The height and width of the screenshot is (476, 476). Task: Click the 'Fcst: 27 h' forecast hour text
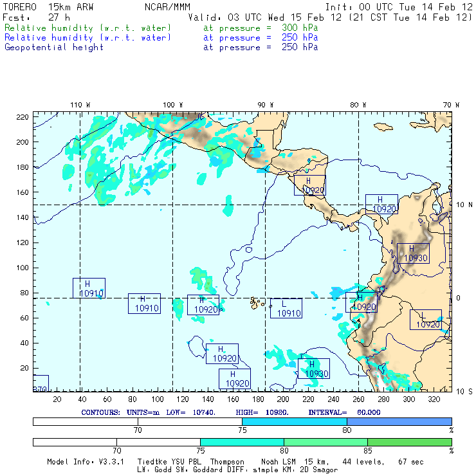coord(37,17)
